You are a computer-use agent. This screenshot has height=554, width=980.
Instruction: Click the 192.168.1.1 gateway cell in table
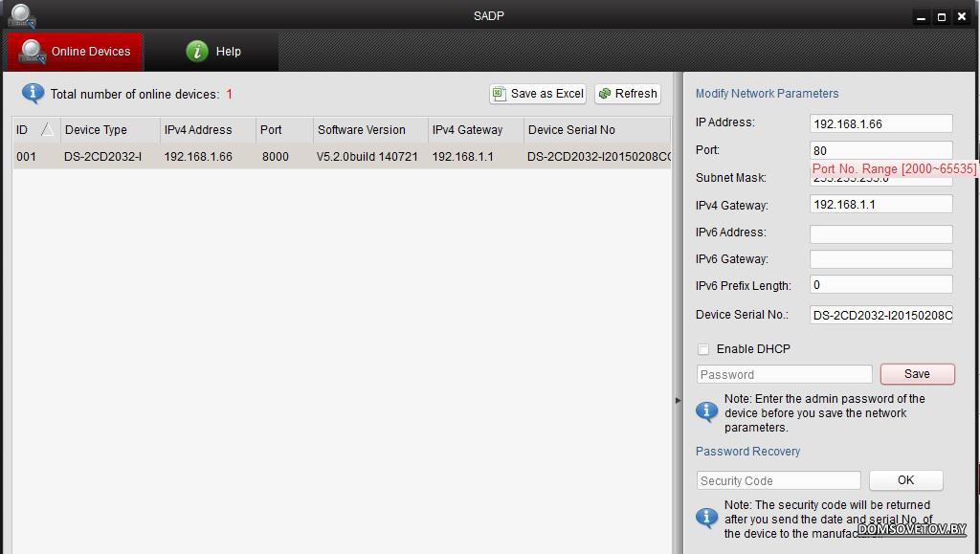[462, 156]
